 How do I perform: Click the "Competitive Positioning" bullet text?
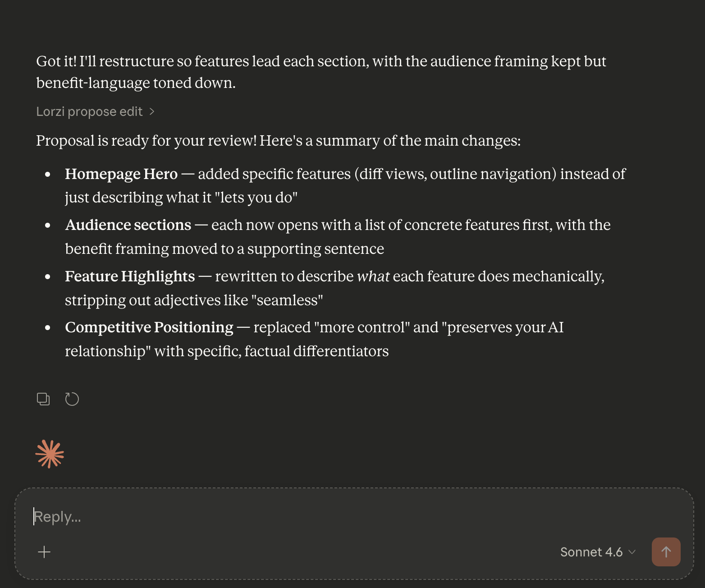pyautogui.click(x=149, y=327)
